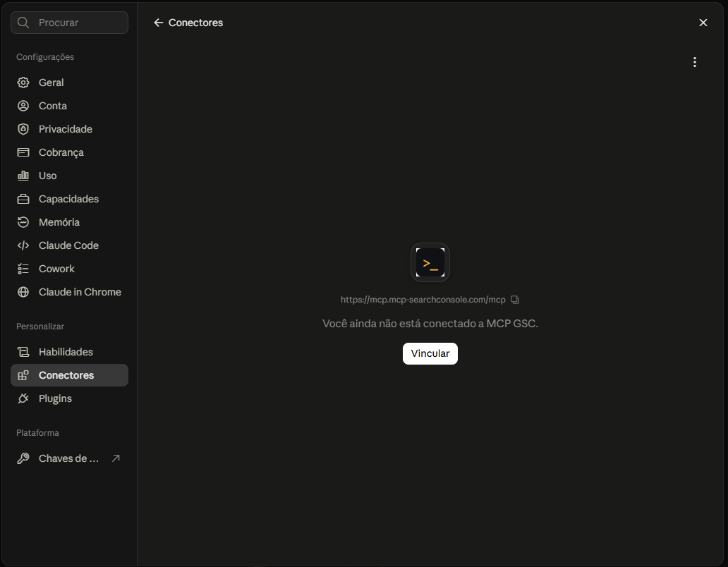The image size is (728, 567).
Task: Select Uso in the sidebar
Action: click(x=69, y=176)
